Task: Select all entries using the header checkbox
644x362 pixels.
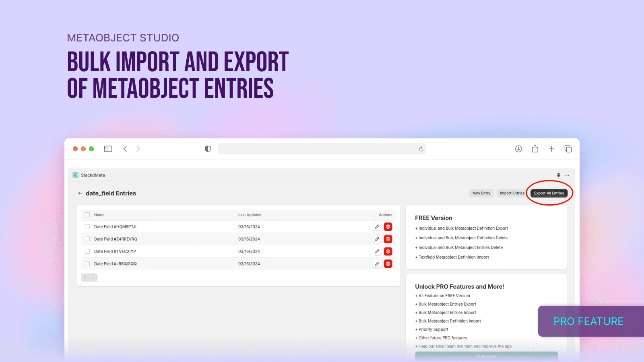Action: pyautogui.click(x=87, y=214)
